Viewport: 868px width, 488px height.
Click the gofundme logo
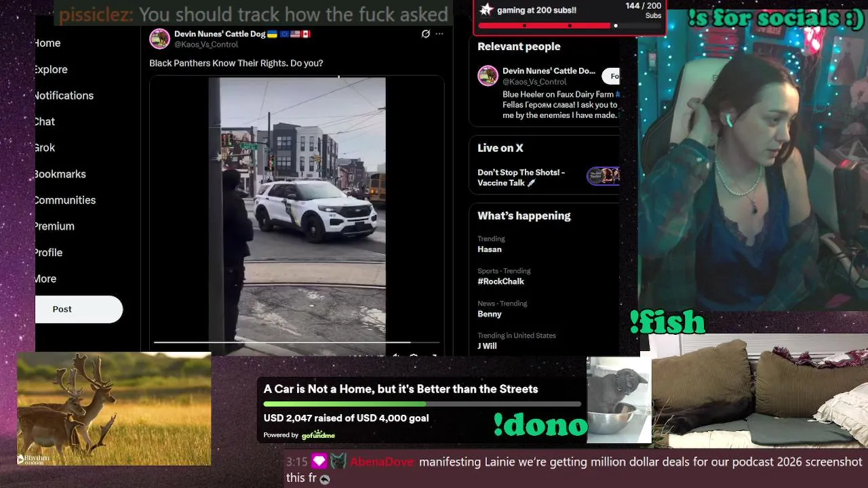click(318, 435)
